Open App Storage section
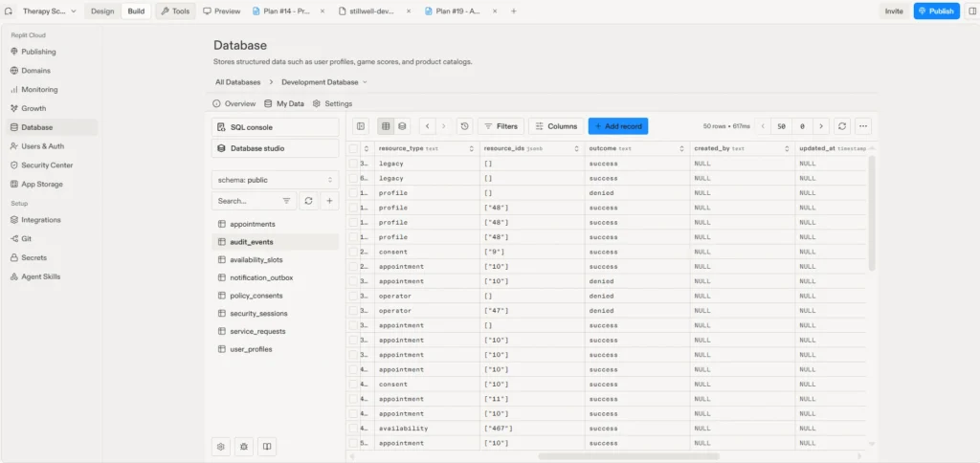 (x=52, y=184)
